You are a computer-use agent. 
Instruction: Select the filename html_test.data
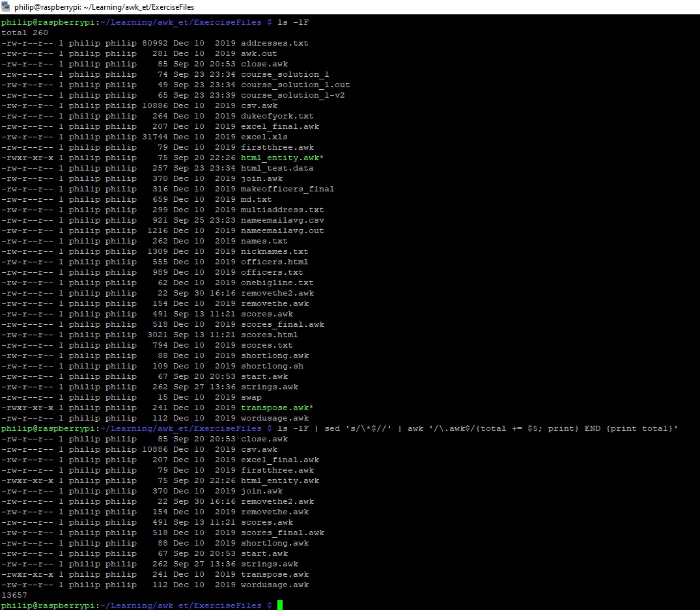[277, 168]
